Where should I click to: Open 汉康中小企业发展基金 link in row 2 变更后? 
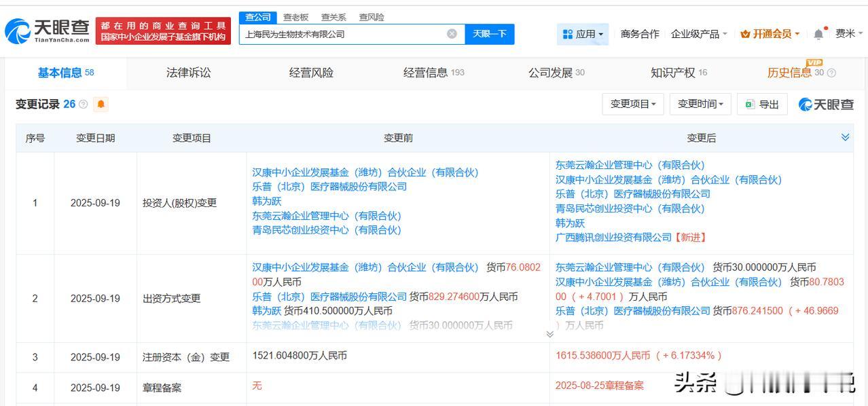click(668, 282)
